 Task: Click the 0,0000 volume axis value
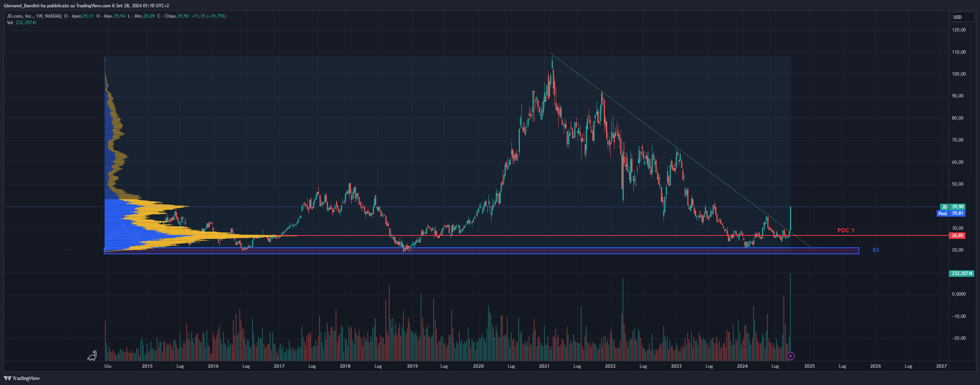tap(959, 294)
